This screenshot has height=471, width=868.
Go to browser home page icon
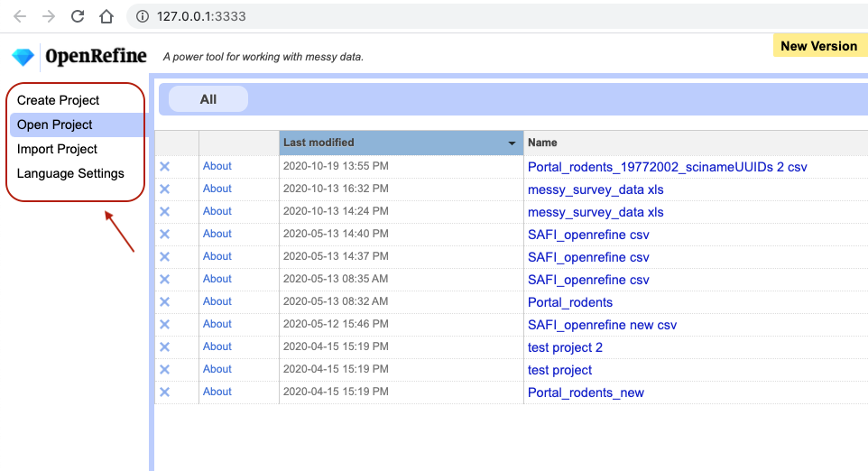pos(106,16)
